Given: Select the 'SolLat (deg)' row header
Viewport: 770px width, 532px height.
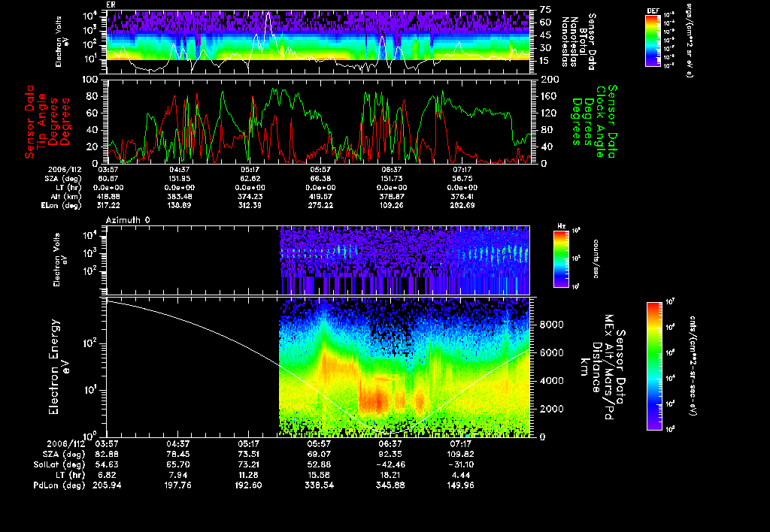Looking at the screenshot, I should pos(59,464).
